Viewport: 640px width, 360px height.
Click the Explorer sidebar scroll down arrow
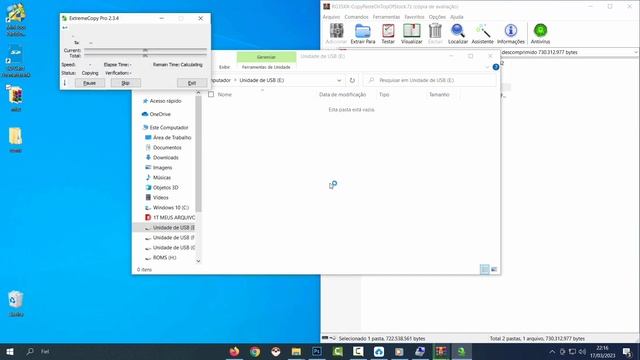point(198,261)
